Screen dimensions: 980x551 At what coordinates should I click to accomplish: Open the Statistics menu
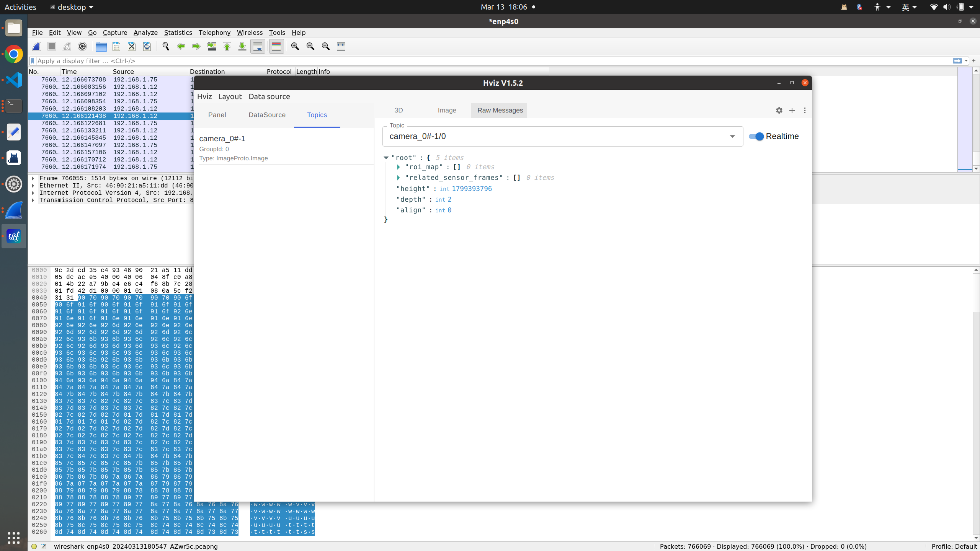click(178, 33)
